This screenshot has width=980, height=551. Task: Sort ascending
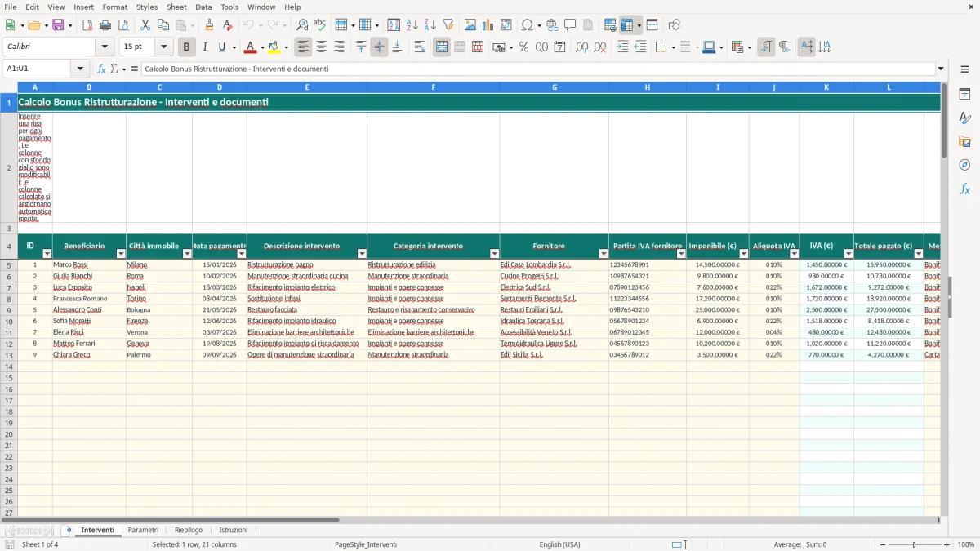coord(412,25)
